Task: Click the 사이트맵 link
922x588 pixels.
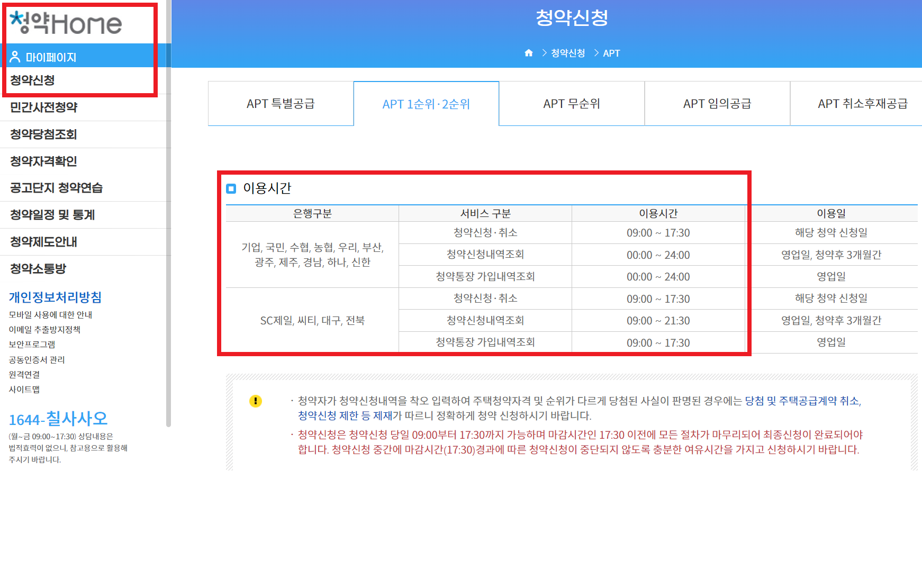Action: coord(25,389)
